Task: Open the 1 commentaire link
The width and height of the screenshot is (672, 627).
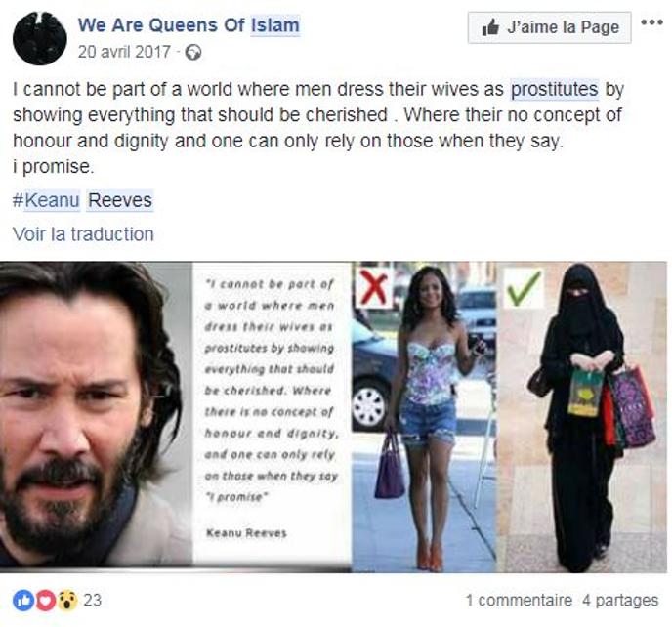Action: (x=519, y=600)
